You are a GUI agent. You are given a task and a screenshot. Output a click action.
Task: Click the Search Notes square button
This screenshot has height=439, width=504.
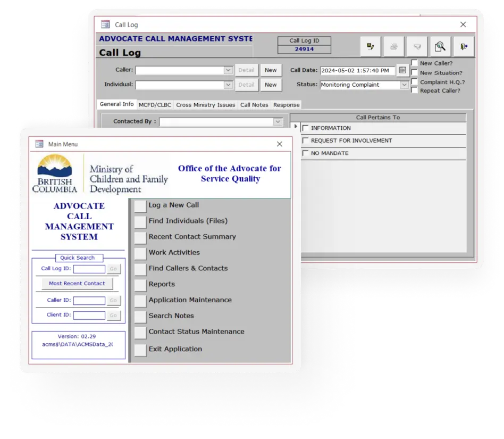pos(140,317)
